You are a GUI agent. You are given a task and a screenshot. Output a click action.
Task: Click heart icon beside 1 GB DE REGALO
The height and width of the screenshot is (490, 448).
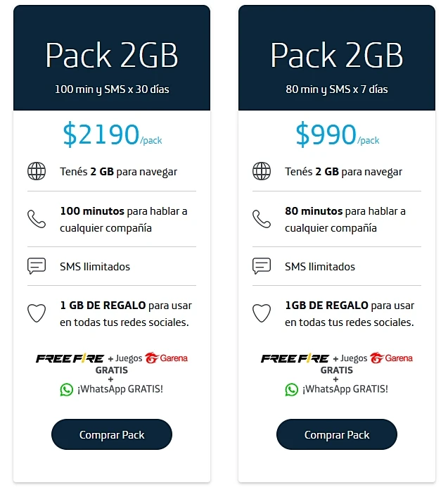coord(37,313)
